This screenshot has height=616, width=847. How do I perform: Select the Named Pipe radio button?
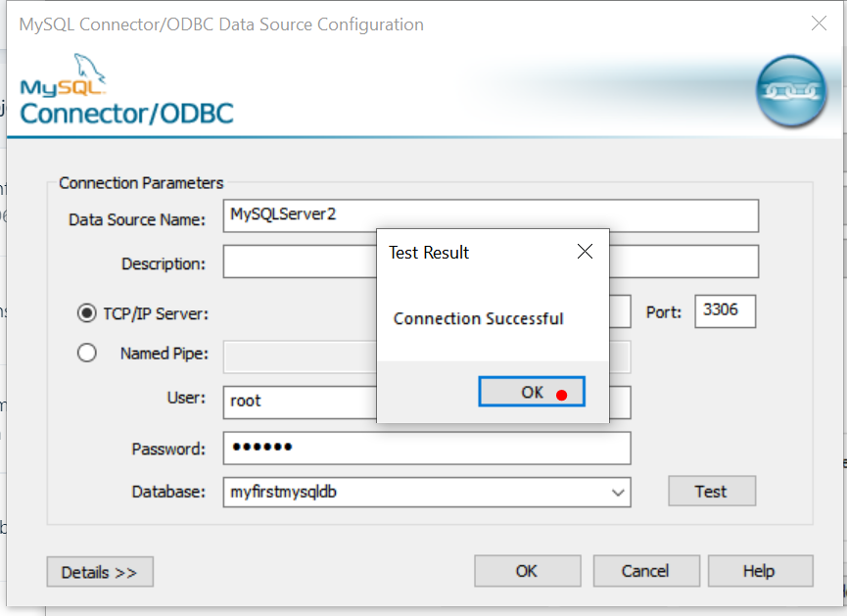[x=86, y=353]
